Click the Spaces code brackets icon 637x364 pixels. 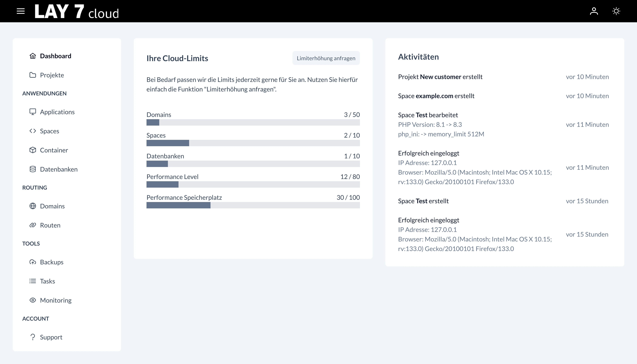tap(33, 131)
